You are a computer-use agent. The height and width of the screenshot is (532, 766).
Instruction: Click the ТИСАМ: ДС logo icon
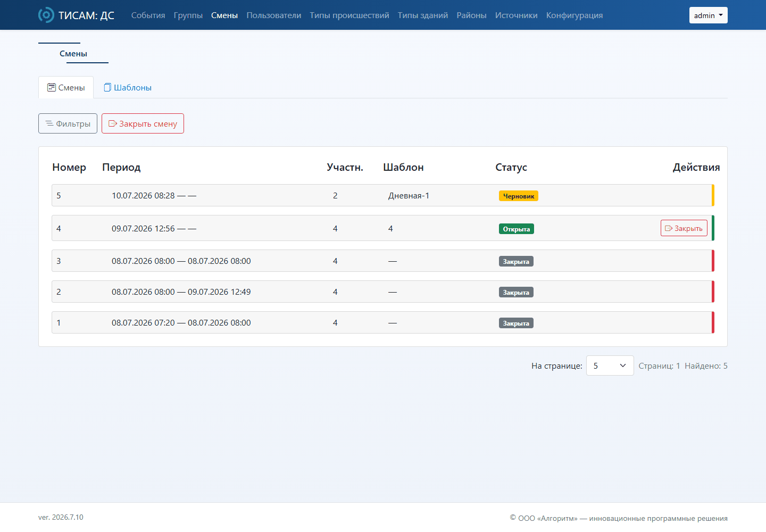[x=46, y=15]
